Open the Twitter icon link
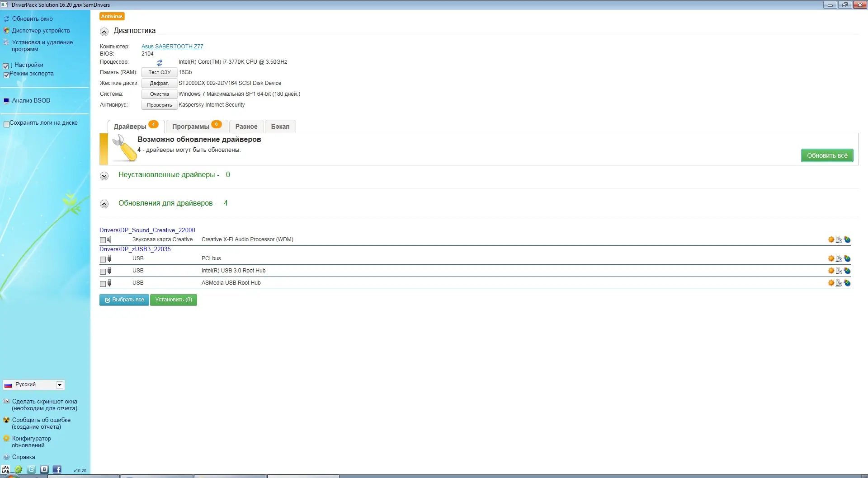This screenshot has height=478, width=868. tap(31, 469)
